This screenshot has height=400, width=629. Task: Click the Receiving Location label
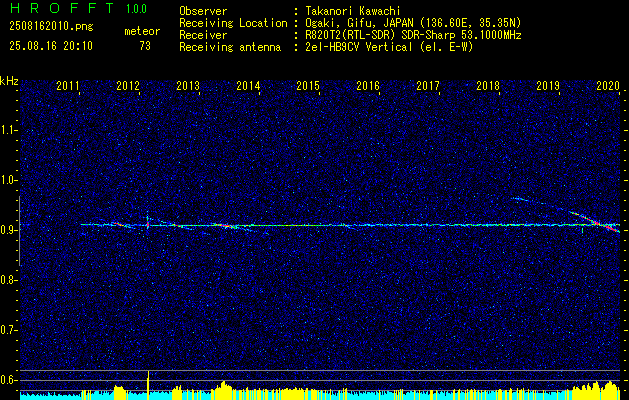(233, 23)
